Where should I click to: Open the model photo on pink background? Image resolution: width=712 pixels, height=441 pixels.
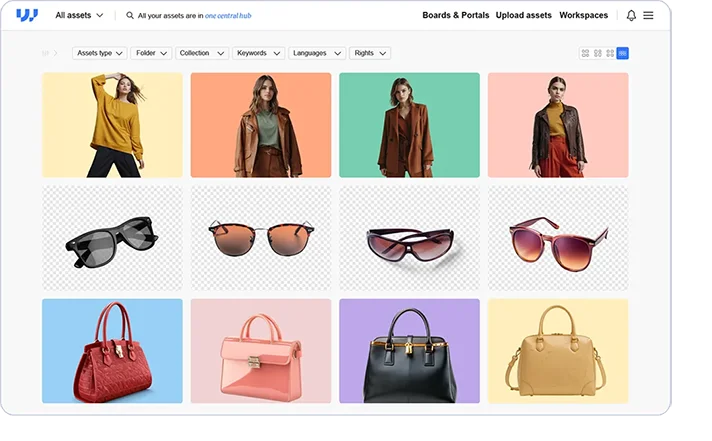click(558, 125)
